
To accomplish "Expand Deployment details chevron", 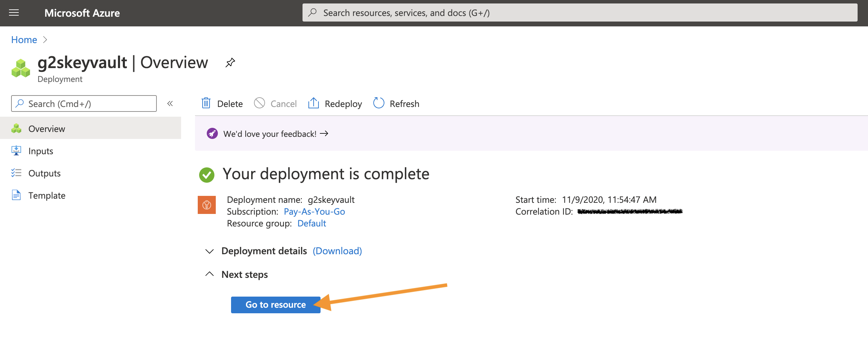I will pos(210,251).
